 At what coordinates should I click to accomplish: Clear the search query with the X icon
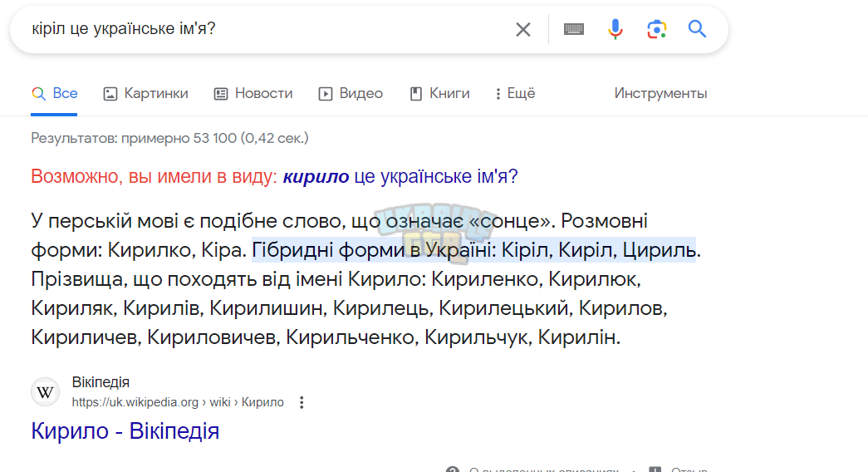(523, 29)
